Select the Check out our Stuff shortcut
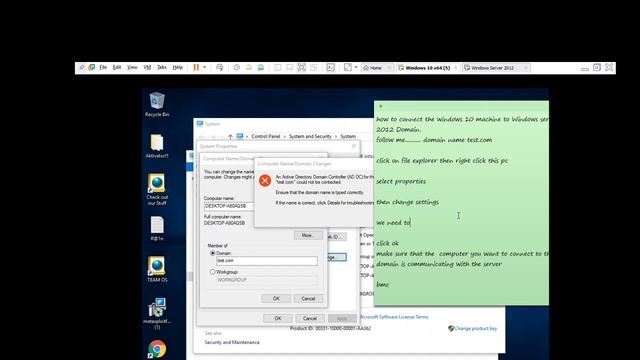Viewport: 640px width, 360px height. 157,190
